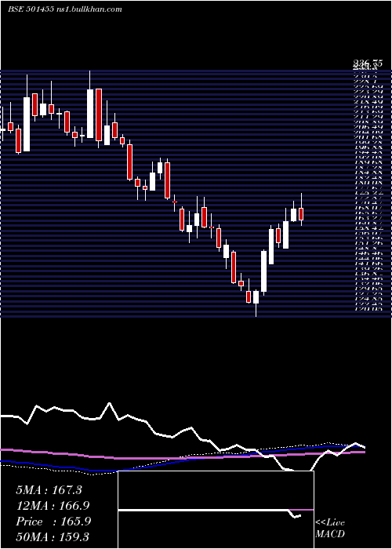Click the 50MA : 159.3 value
392x549 pixels.
click(x=53, y=536)
